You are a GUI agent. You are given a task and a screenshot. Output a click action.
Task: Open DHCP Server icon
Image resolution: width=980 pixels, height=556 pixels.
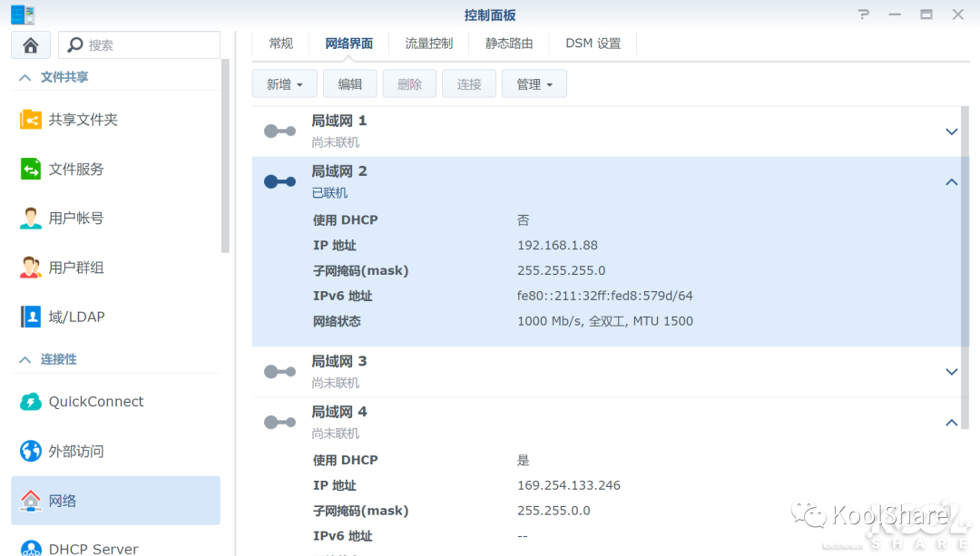[31, 549]
